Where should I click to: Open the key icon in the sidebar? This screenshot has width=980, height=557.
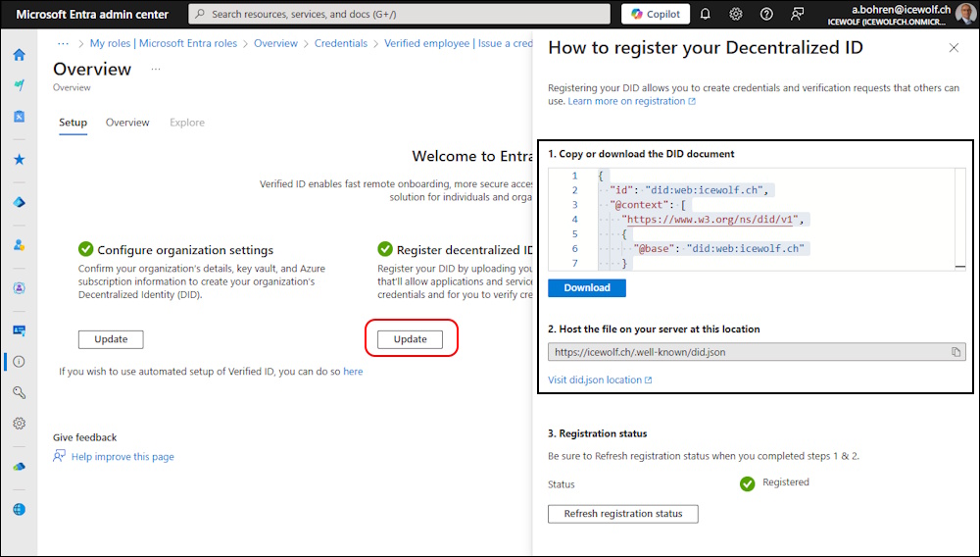click(x=19, y=392)
